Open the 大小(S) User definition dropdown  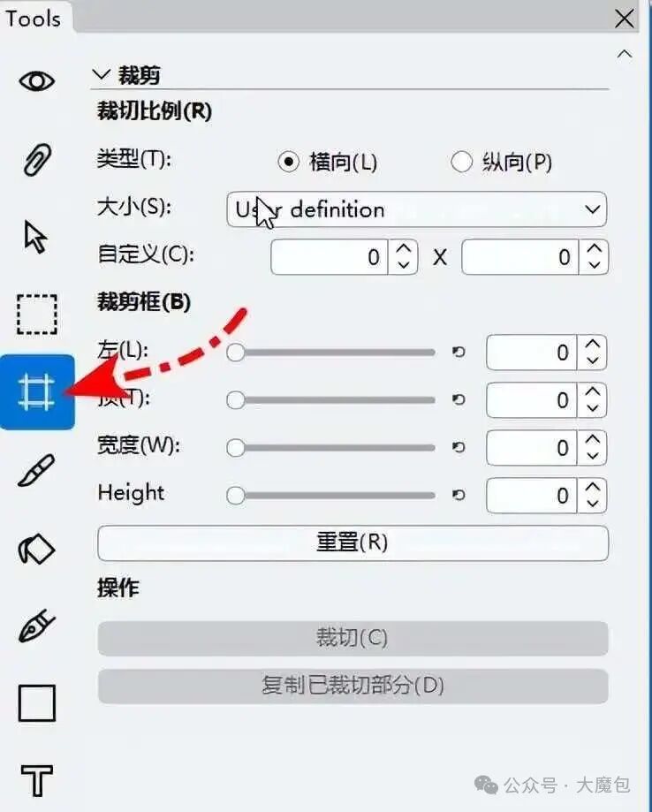pos(416,209)
